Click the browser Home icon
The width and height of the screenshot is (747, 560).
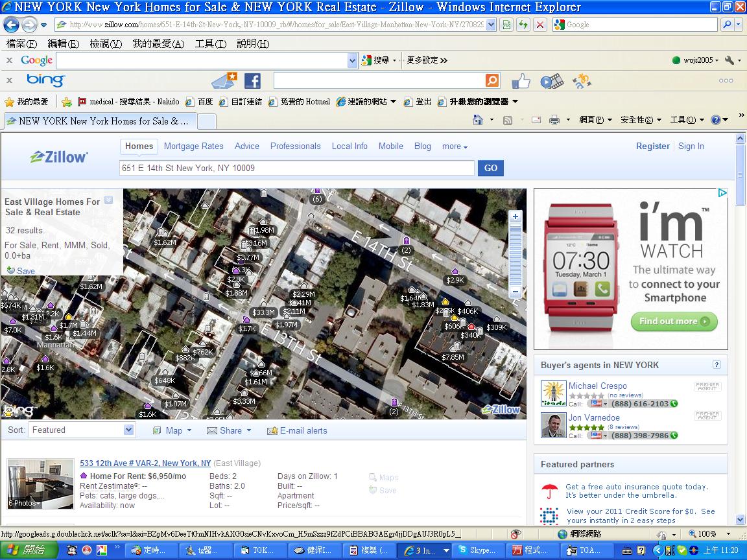478,120
